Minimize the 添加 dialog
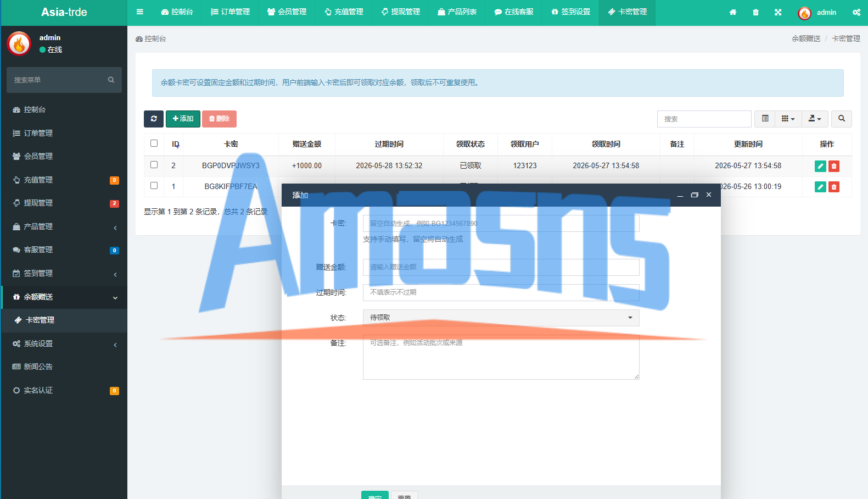The image size is (868, 499). (x=680, y=195)
